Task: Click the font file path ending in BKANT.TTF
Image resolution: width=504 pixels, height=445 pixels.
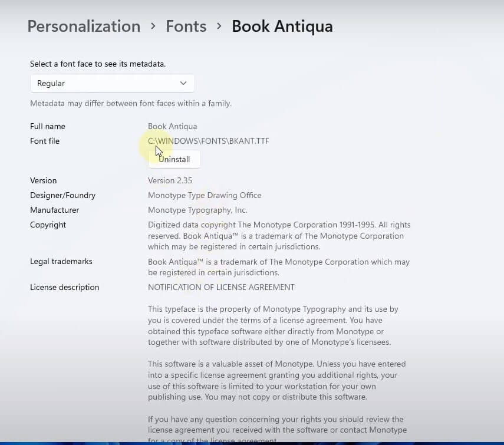Action: [208, 141]
